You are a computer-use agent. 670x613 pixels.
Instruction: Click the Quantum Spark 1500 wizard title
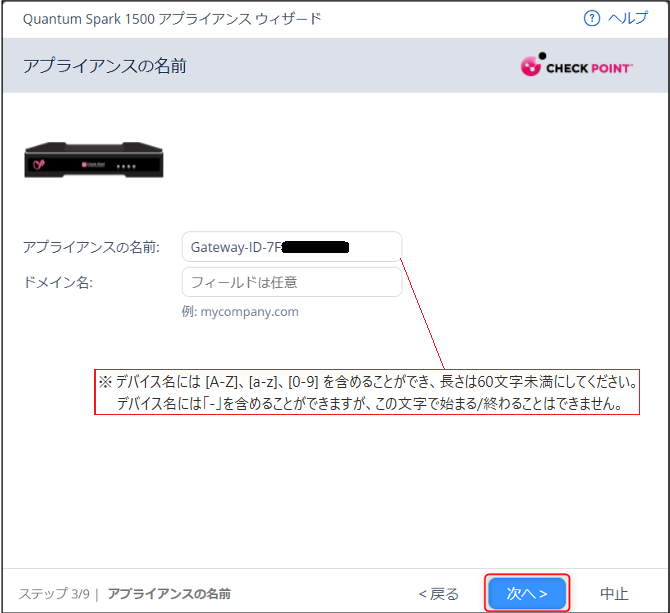coord(172,19)
